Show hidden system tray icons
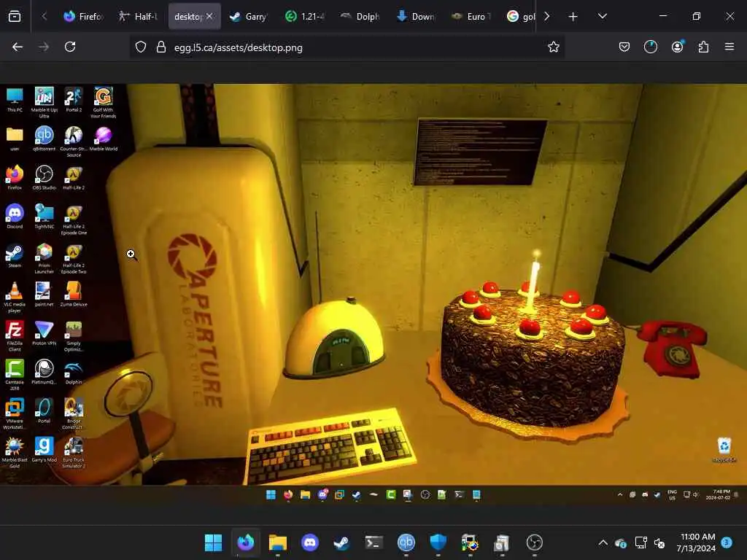 (603, 542)
